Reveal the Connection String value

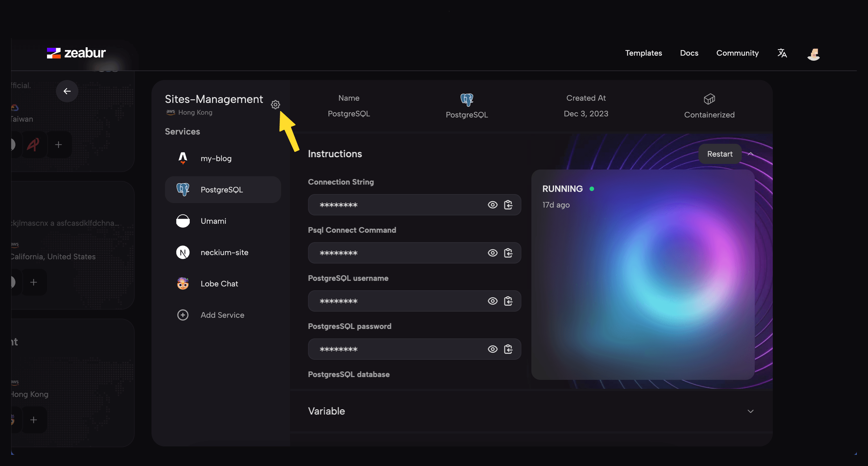pos(493,204)
